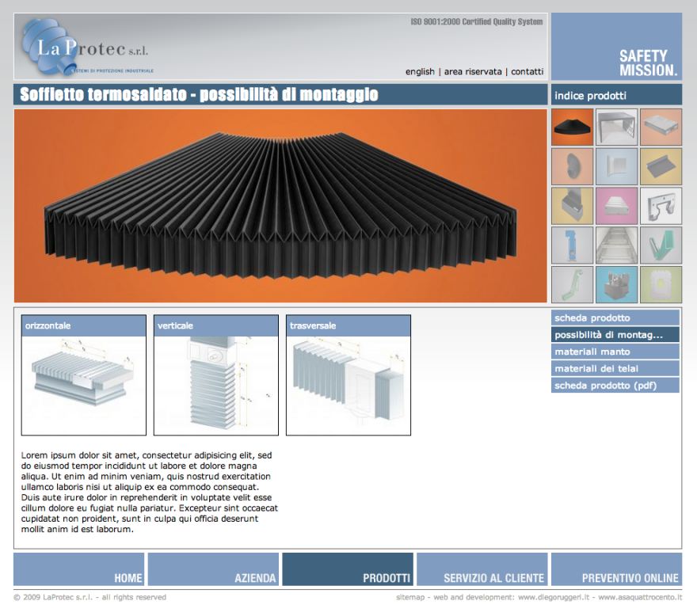Open the telescopic cover thumbnail on pink background
Viewport: 697px width, 616px height.
coord(616,206)
